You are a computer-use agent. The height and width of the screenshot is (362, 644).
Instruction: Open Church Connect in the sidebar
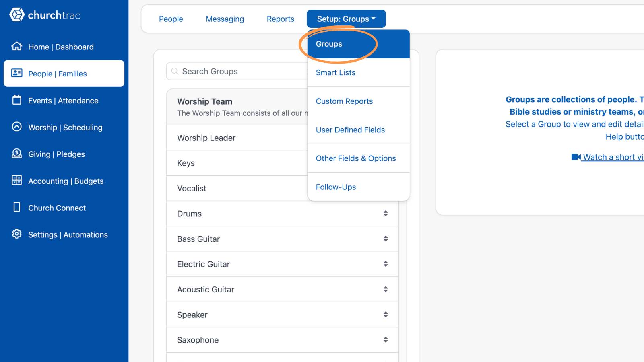point(64,208)
